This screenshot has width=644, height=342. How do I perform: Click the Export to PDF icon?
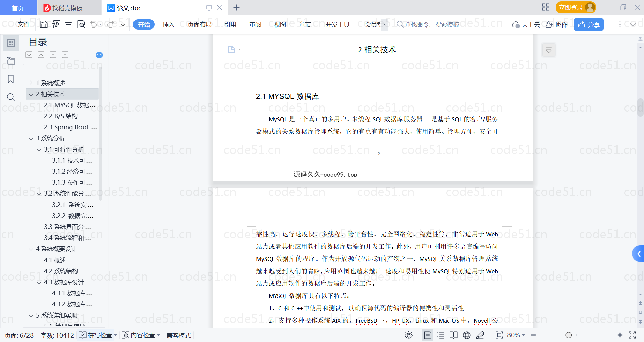(x=56, y=24)
